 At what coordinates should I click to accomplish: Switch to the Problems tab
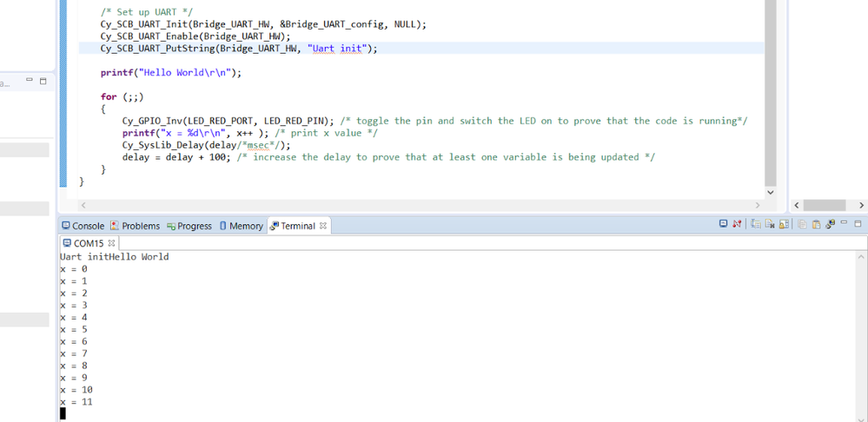tap(135, 226)
